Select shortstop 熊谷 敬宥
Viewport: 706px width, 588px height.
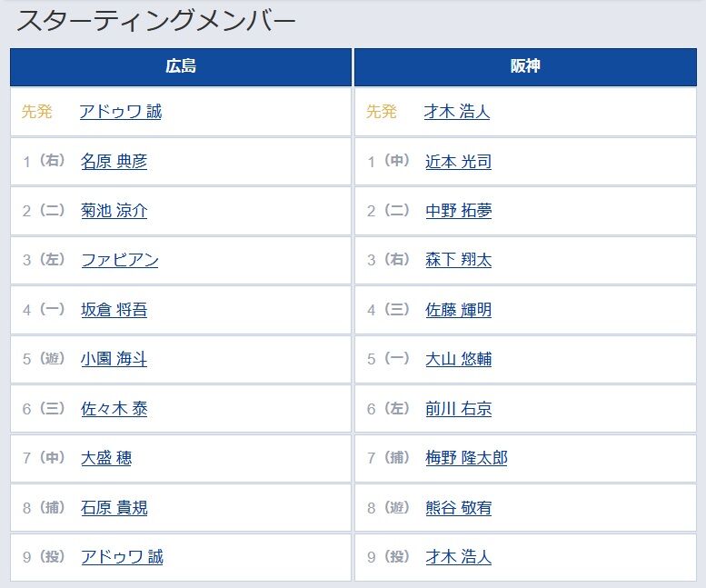pos(458,508)
